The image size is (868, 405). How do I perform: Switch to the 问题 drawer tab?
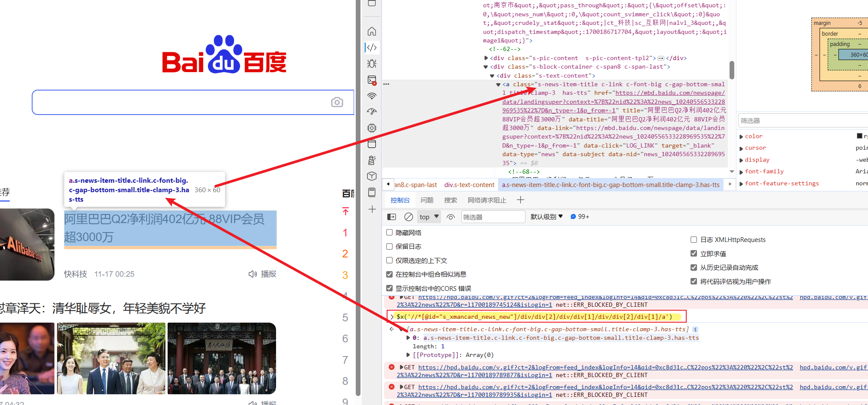click(x=427, y=200)
